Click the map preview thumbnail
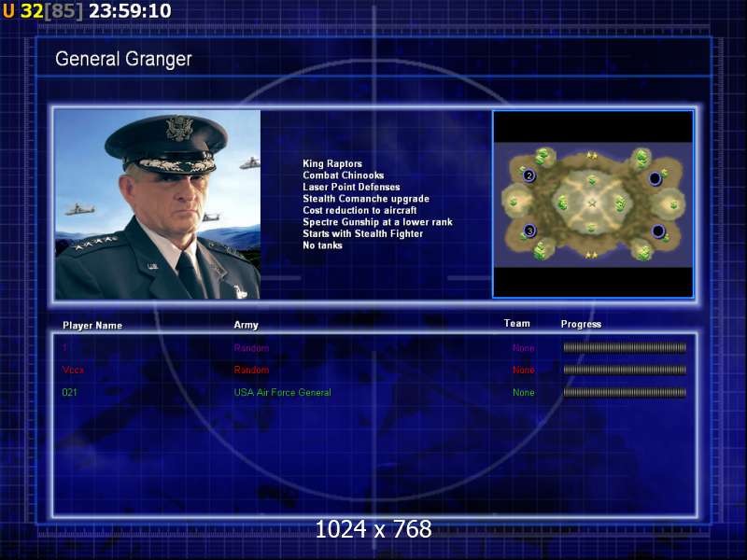The width and height of the screenshot is (747, 560). 593,204
